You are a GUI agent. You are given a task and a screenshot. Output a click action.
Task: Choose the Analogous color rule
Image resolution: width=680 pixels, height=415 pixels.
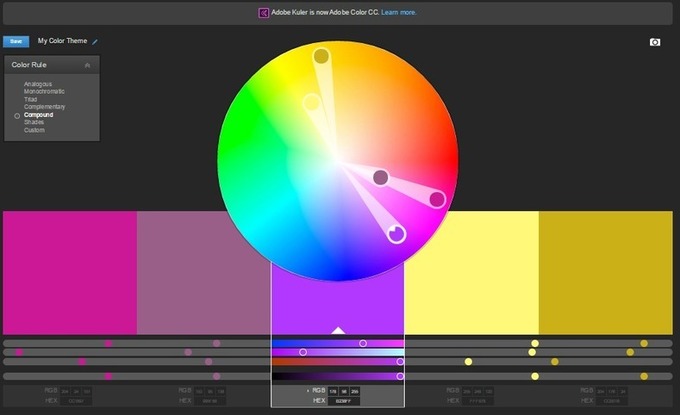point(38,84)
